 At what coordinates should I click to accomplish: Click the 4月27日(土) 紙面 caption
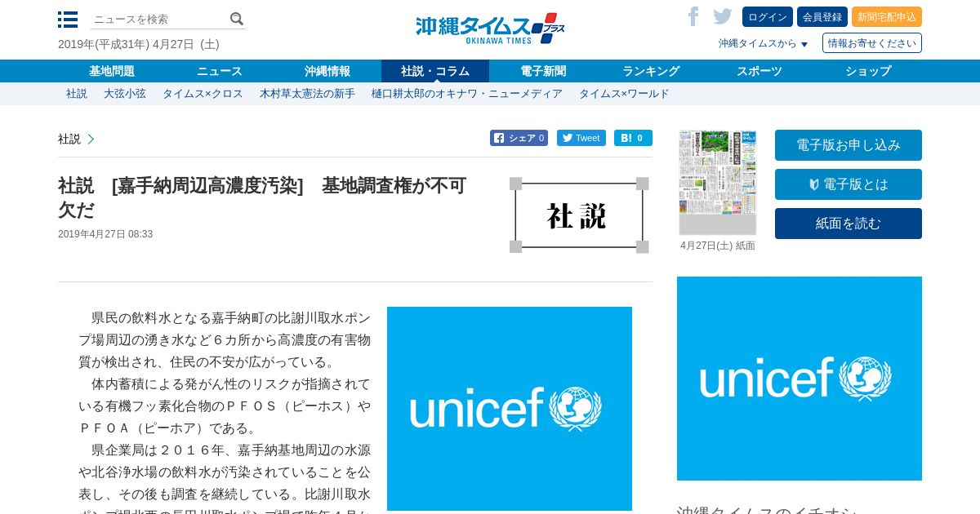coord(718,246)
